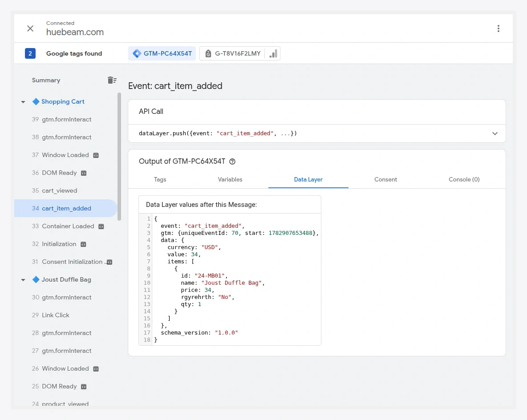Clear the event list with trash icon

(x=112, y=80)
